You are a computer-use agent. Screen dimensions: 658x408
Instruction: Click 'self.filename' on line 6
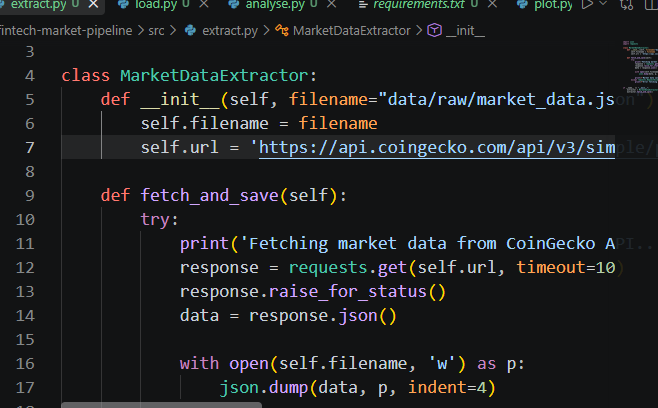point(204,124)
